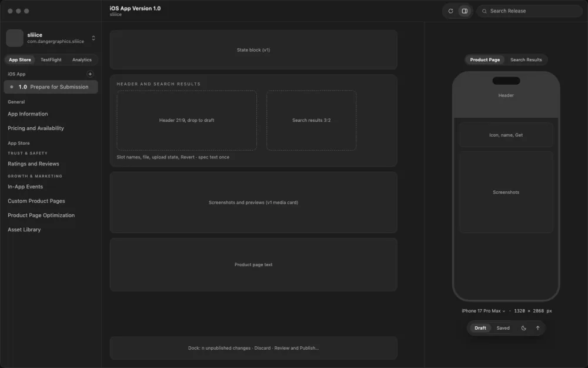This screenshot has width=588, height=368.
Task: Click the Dock unpublished changes bar
Action: click(x=253, y=348)
